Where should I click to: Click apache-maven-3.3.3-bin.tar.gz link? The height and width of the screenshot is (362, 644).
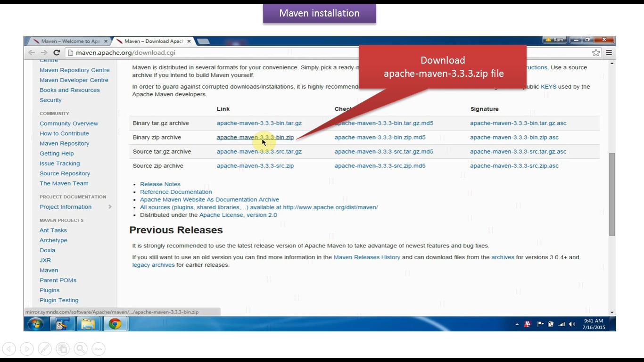[259, 123]
